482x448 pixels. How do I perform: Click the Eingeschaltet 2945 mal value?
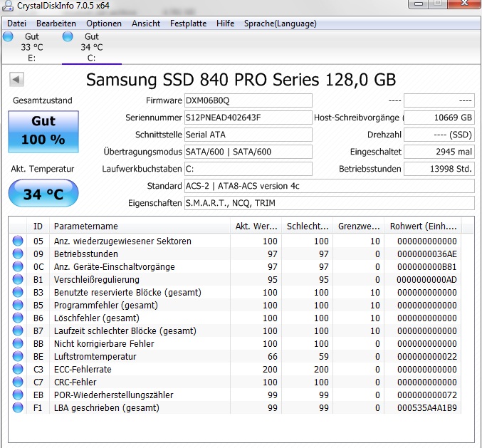tap(439, 152)
